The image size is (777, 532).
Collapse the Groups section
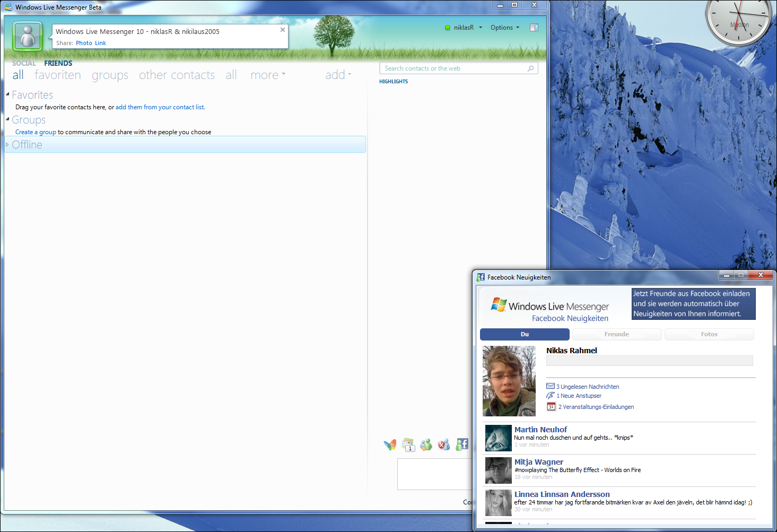[x=7, y=119]
